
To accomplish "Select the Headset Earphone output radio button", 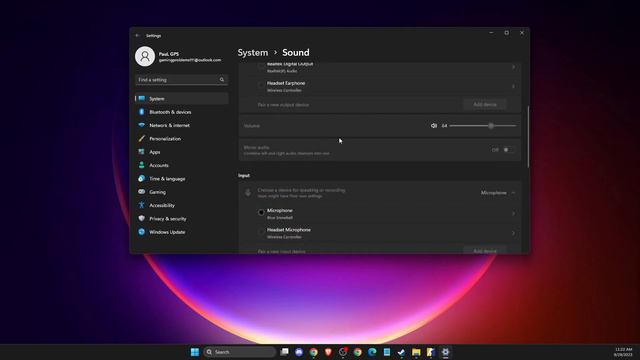I will (x=261, y=85).
